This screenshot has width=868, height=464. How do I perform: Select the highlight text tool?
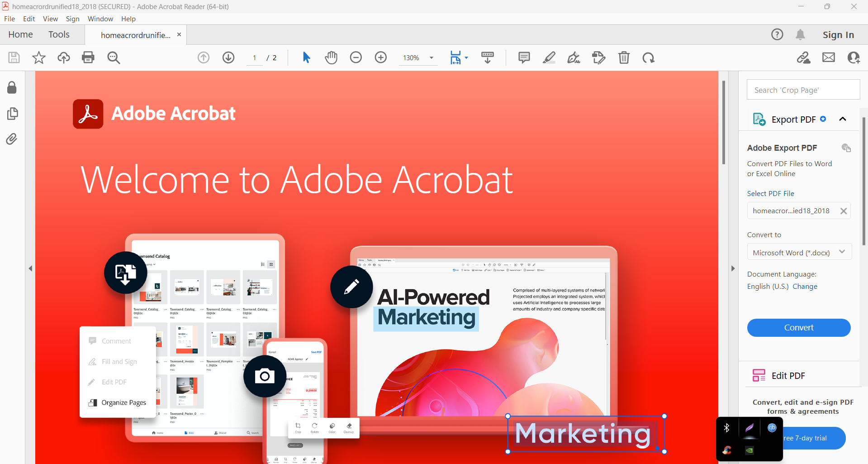(549, 57)
